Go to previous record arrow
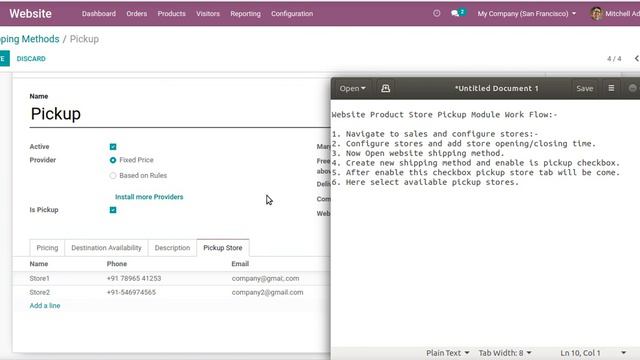 tap(636, 58)
